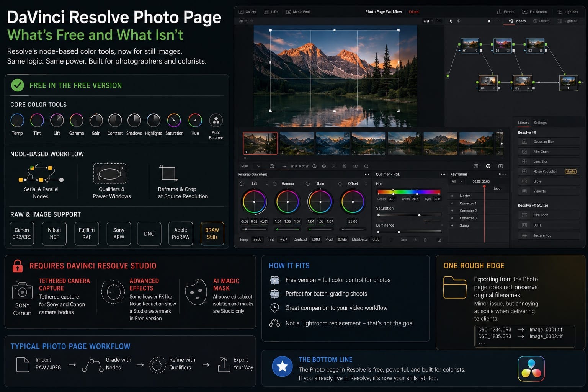Click the Canon CR2/CR3 format badge
This screenshot has width=588, height=392.
tap(22, 234)
